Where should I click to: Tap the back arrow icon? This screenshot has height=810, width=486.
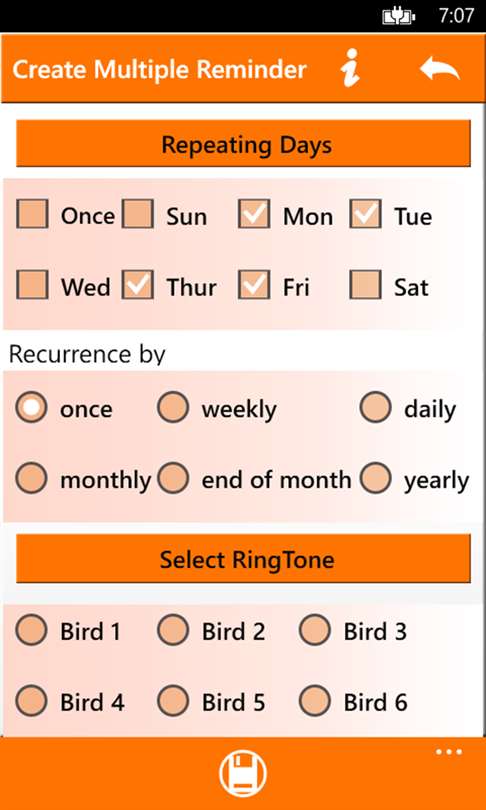(440, 68)
